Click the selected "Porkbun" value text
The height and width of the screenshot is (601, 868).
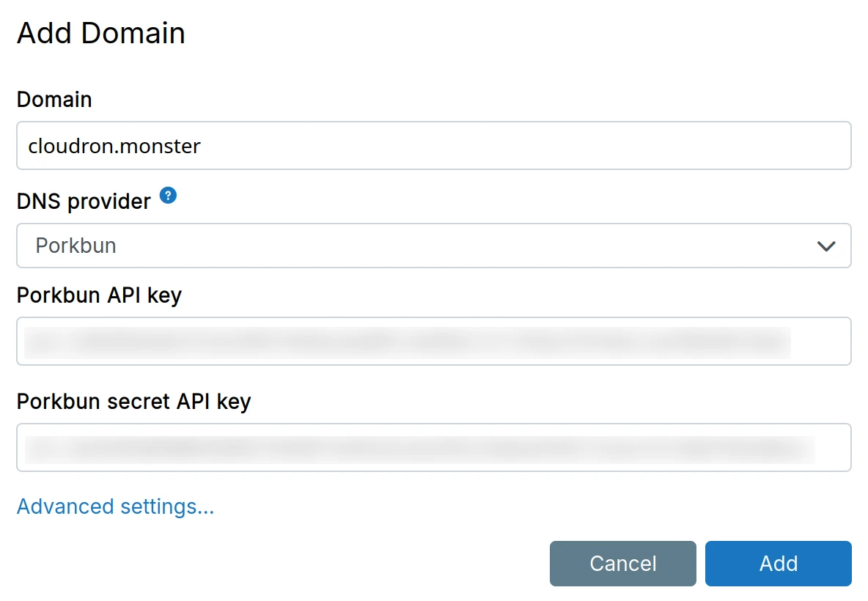pos(76,246)
